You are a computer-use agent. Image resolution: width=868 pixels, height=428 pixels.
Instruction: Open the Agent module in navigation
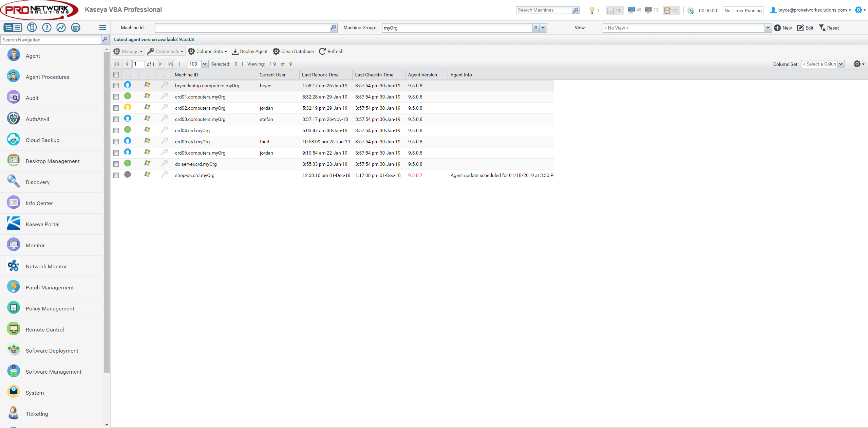tap(52, 56)
